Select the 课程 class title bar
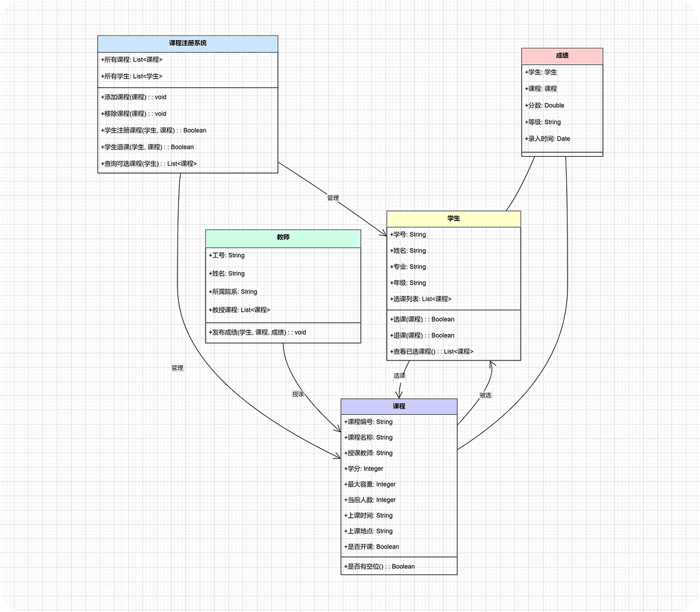700x612 pixels. pyautogui.click(x=398, y=406)
